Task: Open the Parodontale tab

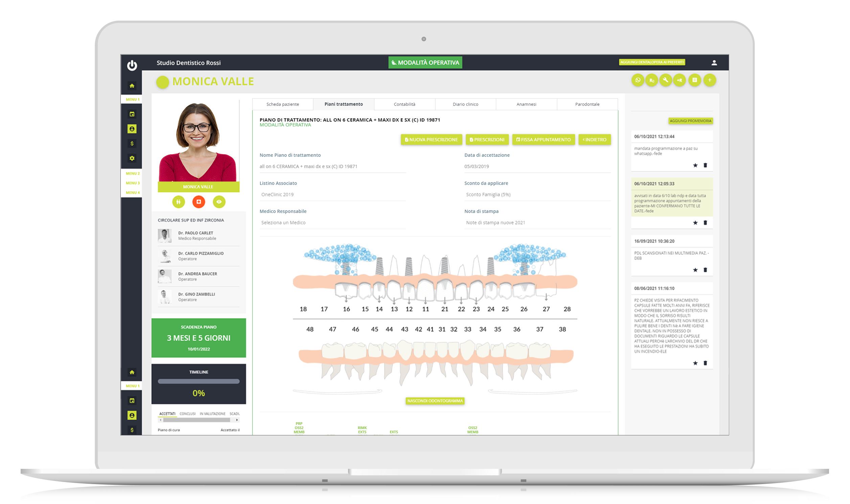Action: coord(587,104)
